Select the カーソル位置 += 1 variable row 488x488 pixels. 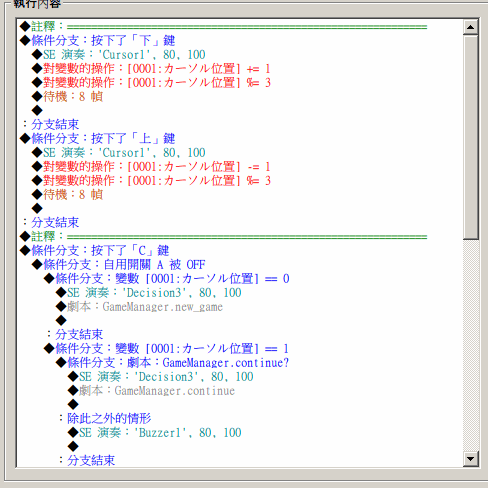tap(151, 68)
